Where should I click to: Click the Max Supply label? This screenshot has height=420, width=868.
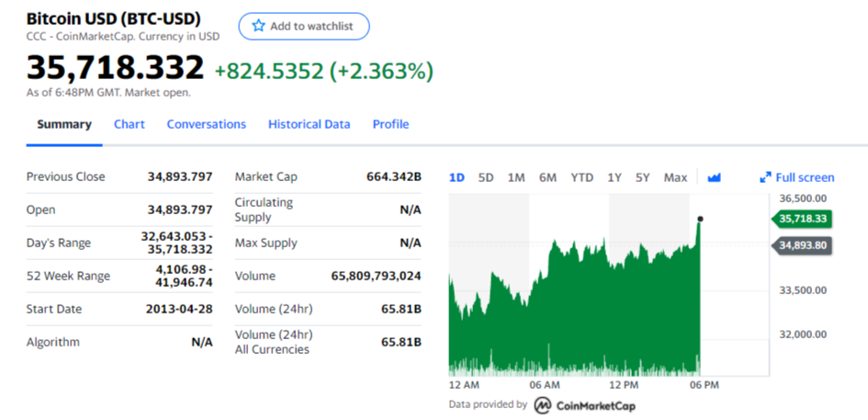pos(266,244)
